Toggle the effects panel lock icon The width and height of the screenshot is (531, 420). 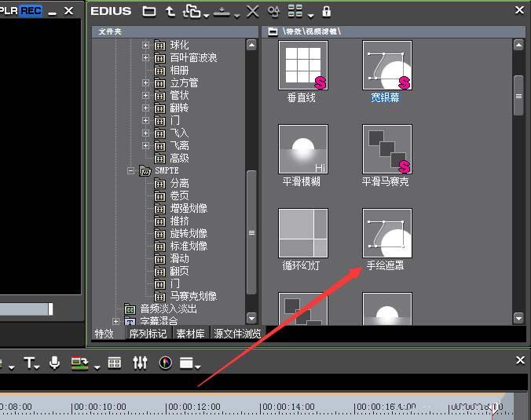tap(327, 11)
